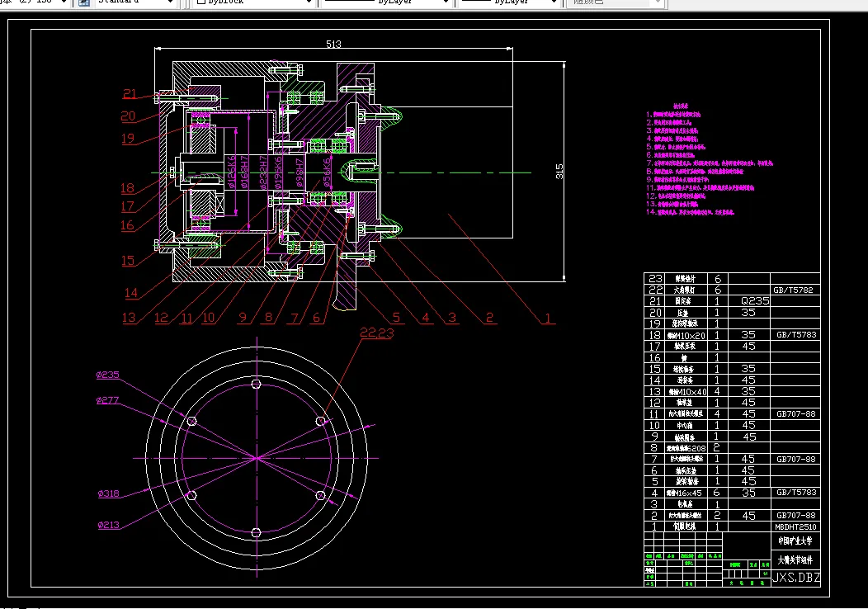The height and width of the screenshot is (609, 868).
Task: Click red balloon label 13 below section
Action: 129,317
